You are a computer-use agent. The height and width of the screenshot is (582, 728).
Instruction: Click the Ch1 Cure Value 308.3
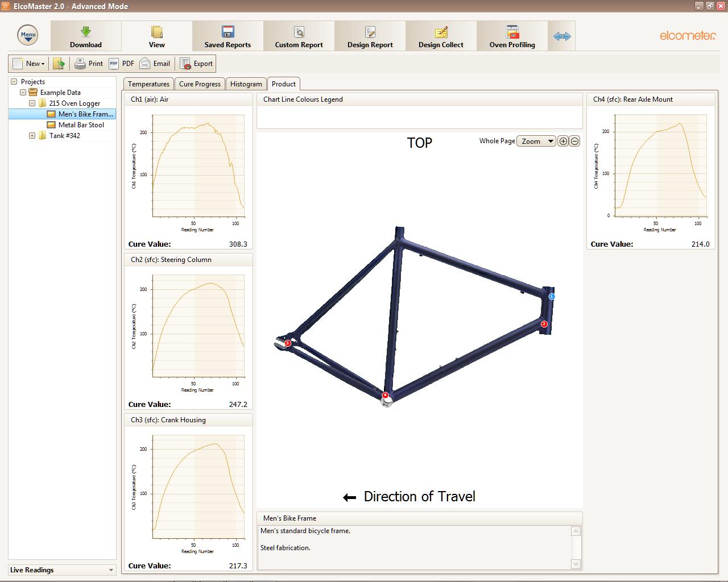[x=238, y=244]
